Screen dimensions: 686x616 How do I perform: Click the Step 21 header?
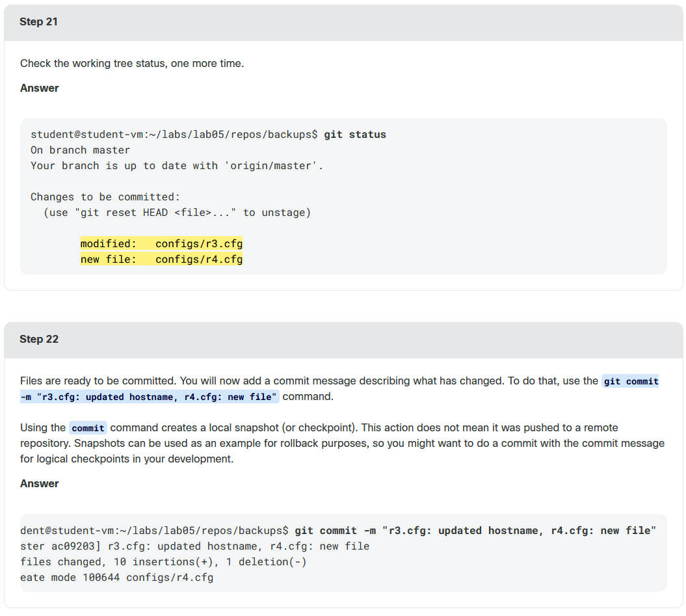coord(343,22)
